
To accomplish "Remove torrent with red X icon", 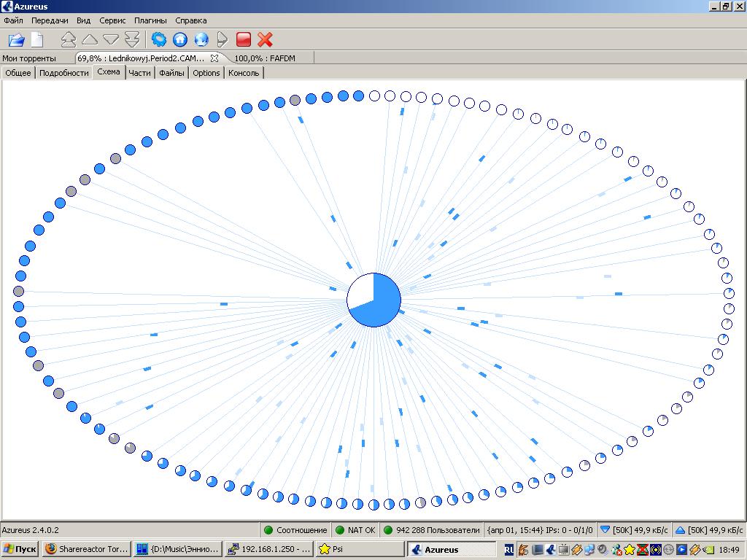I will (x=265, y=39).
